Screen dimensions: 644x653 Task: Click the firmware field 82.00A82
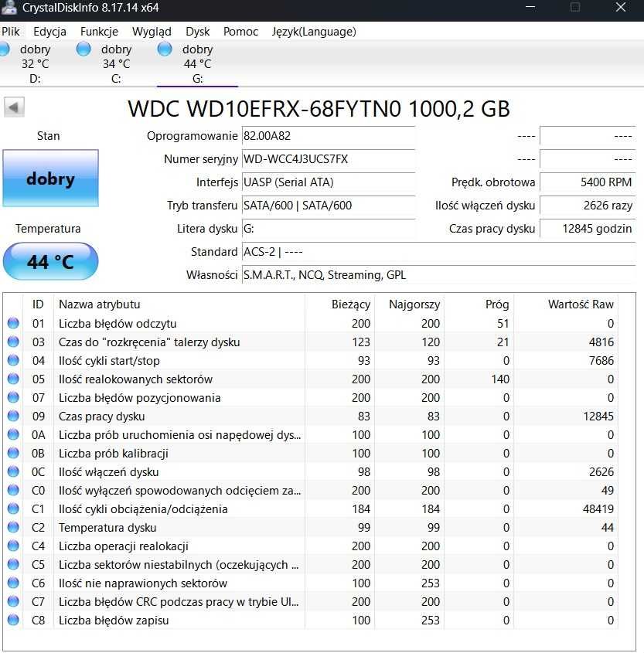[329, 136]
